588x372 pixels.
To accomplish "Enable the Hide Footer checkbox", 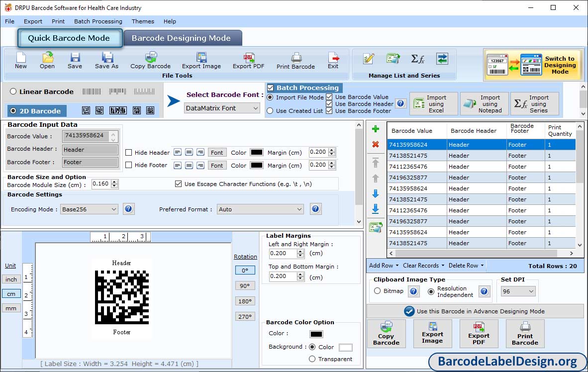I will (x=129, y=165).
